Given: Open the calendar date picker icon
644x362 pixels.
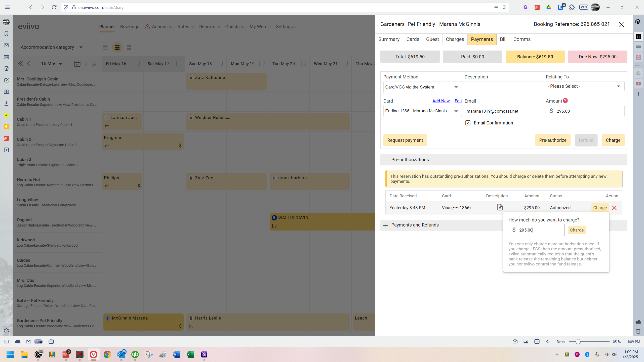Looking at the screenshot, I should pos(77,64).
